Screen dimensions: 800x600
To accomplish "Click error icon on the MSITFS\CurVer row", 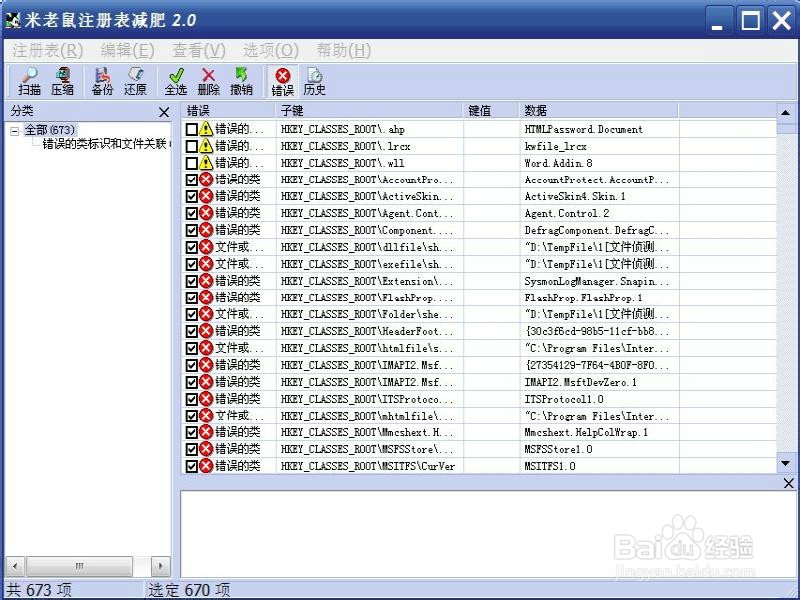I will click(206, 466).
